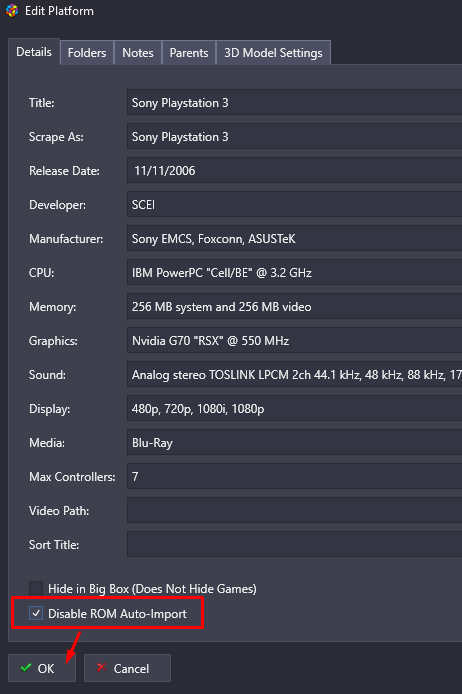Confirm changes with the OK button

point(42,668)
